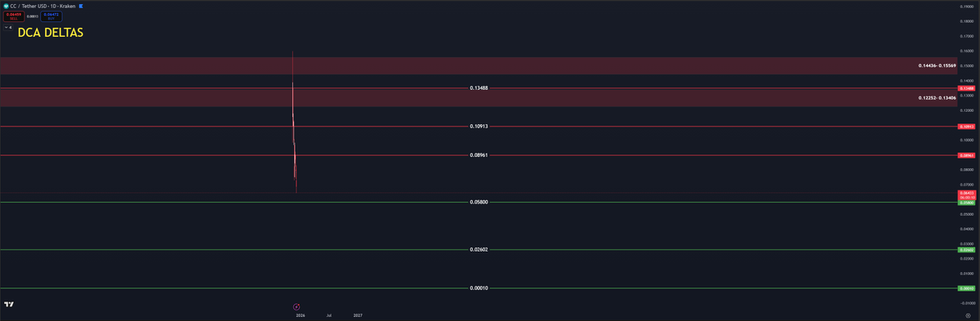
Task: Select the 0.00010 green line label
Action: click(x=479, y=288)
